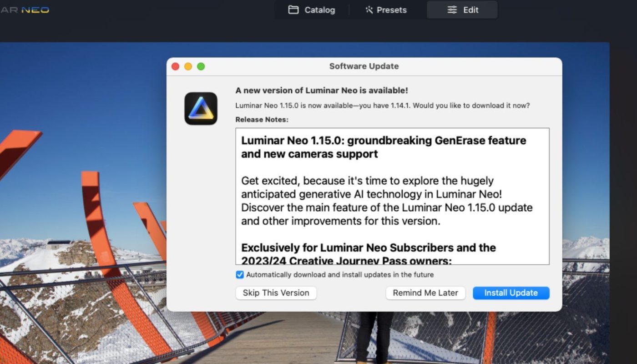
Task: Click the Software Update title text
Action: (x=364, y=66)
